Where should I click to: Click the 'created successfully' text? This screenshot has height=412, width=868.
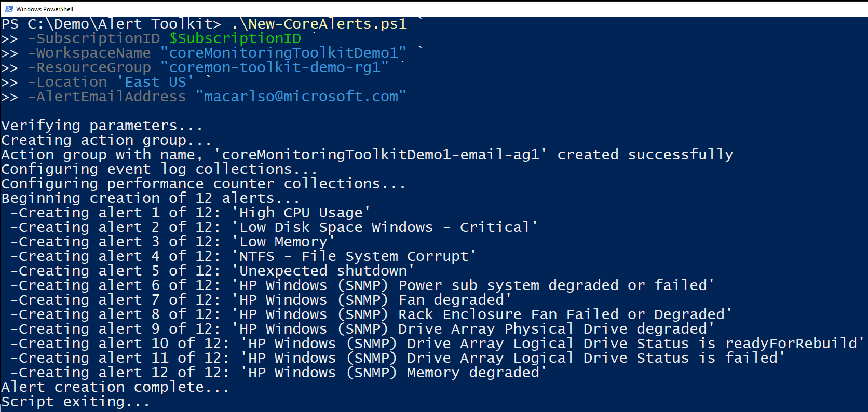pos(645,155)
